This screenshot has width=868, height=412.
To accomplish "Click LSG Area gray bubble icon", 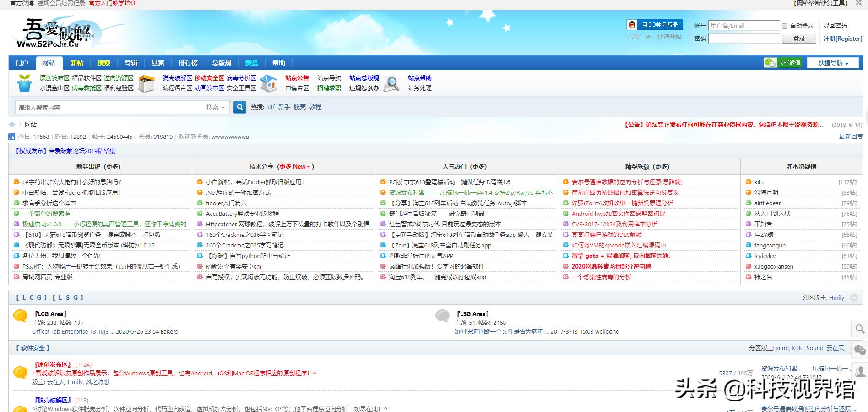I will pos(442,316).
